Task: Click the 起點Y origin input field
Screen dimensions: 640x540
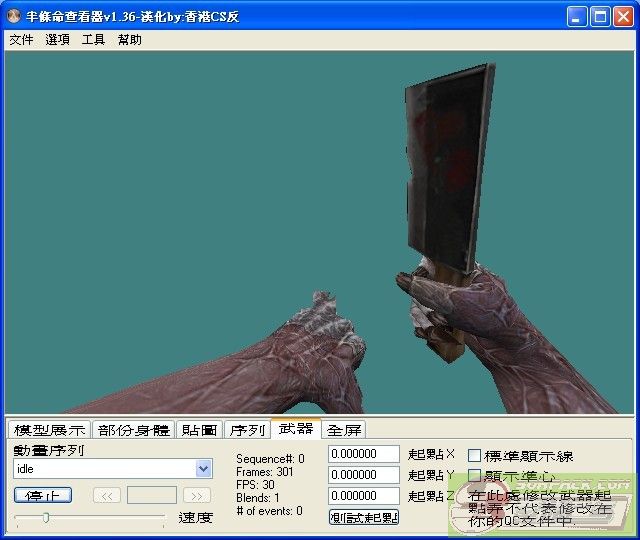Action: click(x=364, y=475)
